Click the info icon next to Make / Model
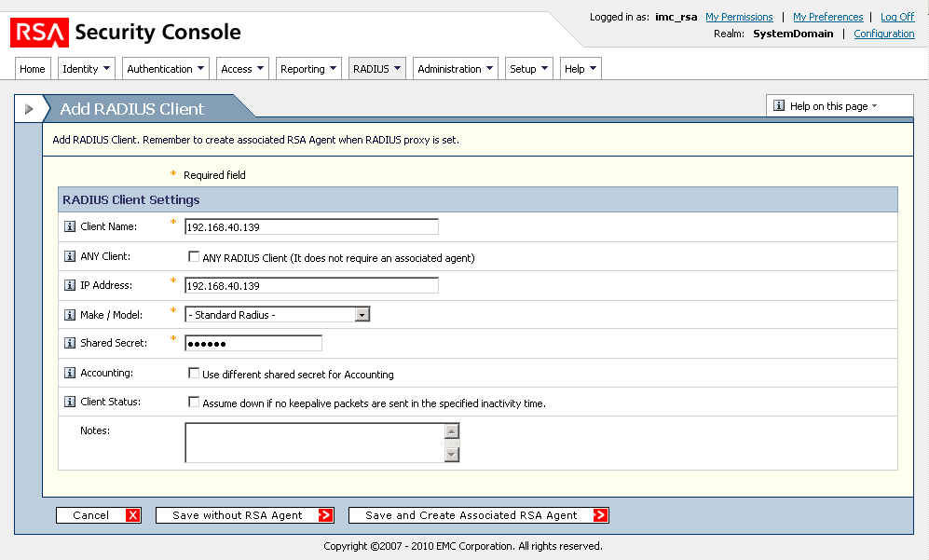 pos(70,315)
